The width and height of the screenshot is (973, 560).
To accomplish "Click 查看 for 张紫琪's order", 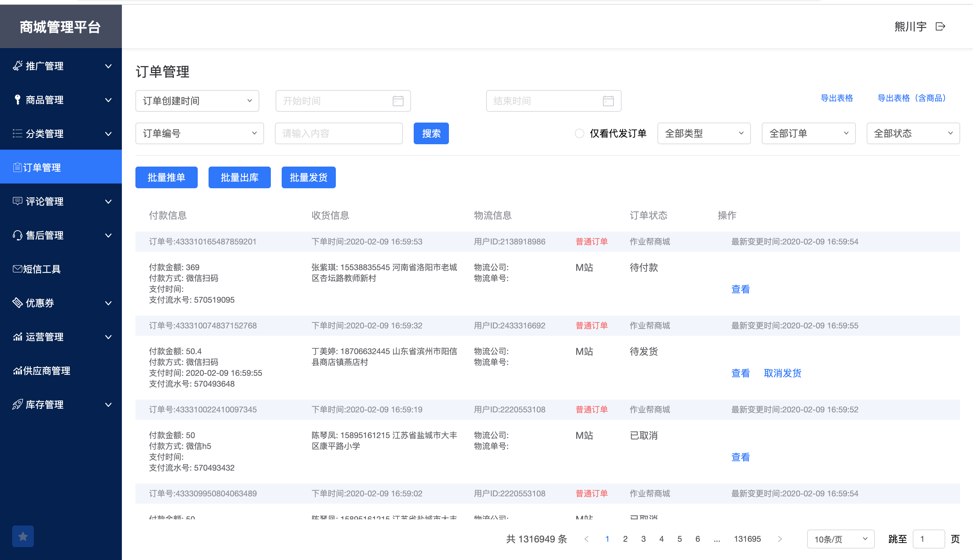I will 740,289.
